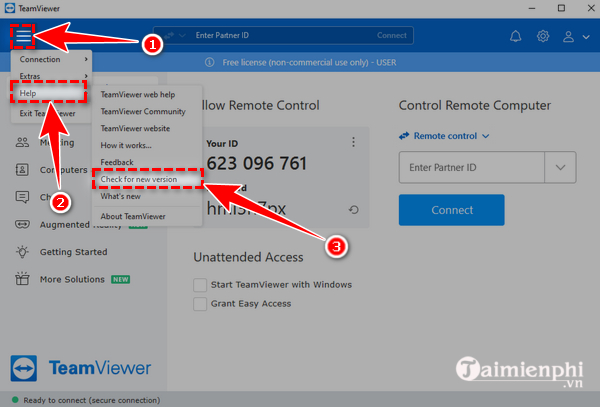Click the More Solutions label
The image size is (600, 407).
[x=72, y=279]
